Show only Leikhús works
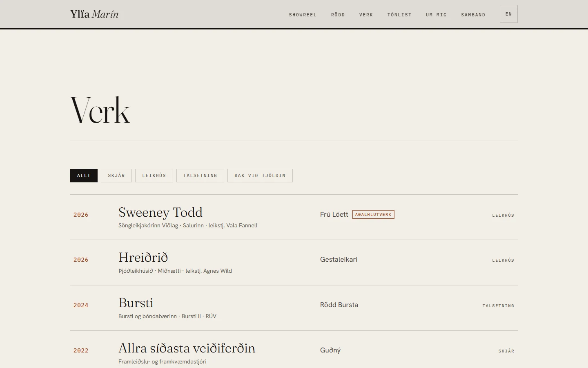Viewport: 588px width, 368px height. [x=154, y=175]
